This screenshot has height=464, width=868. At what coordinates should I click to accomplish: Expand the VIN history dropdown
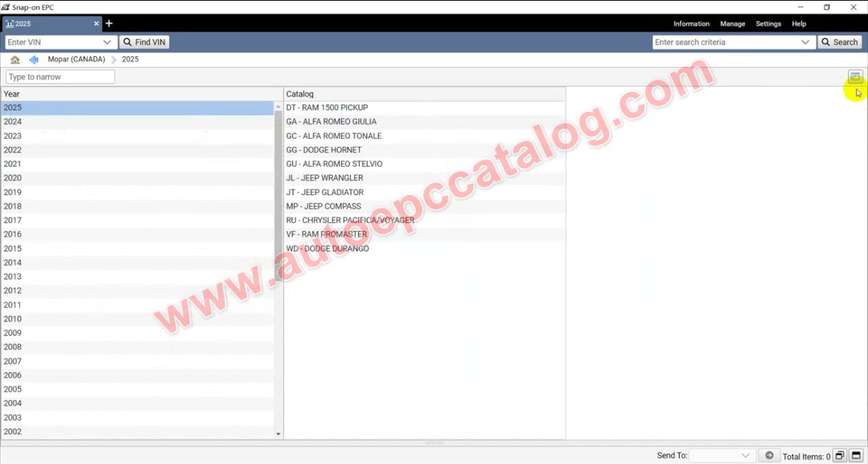tap(107, 42)
